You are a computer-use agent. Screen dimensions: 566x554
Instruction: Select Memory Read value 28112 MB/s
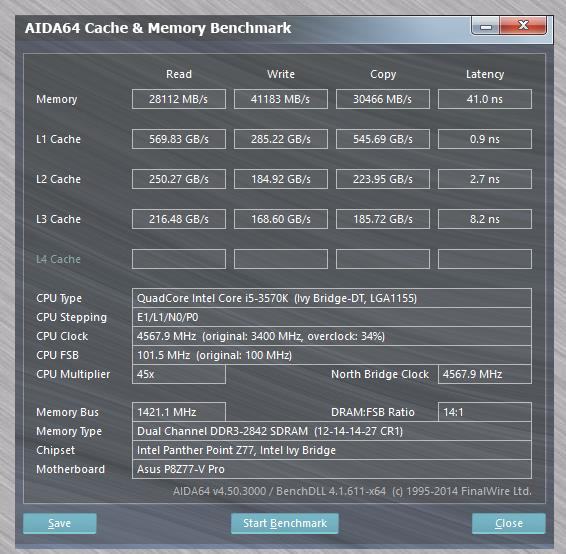point(179,99)
